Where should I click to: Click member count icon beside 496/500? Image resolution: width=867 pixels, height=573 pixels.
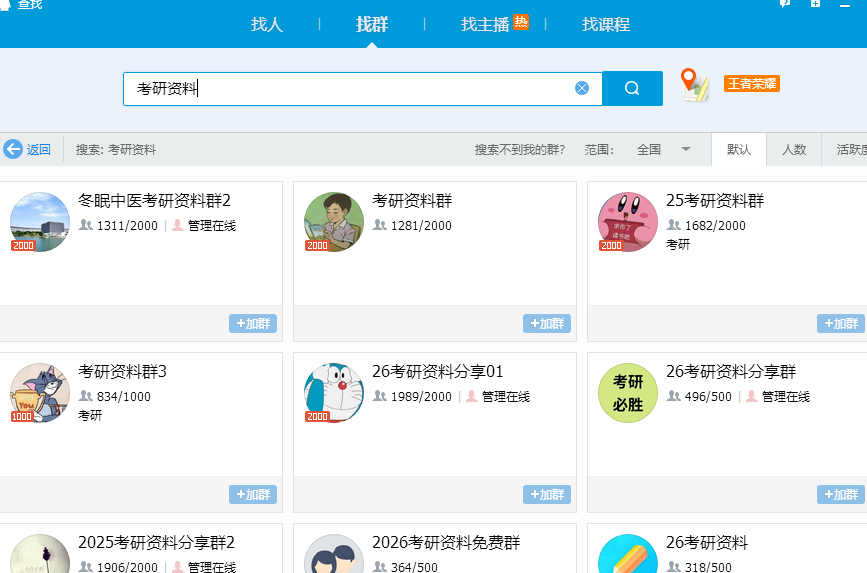673,396
